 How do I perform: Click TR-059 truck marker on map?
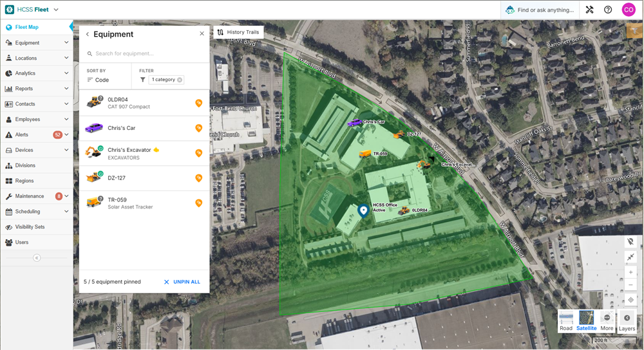pos(365,154)
